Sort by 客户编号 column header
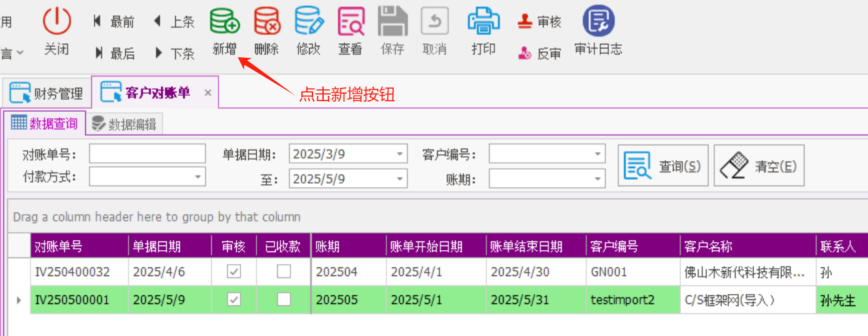Screen dimensions: 868x336 click(633, 246)
